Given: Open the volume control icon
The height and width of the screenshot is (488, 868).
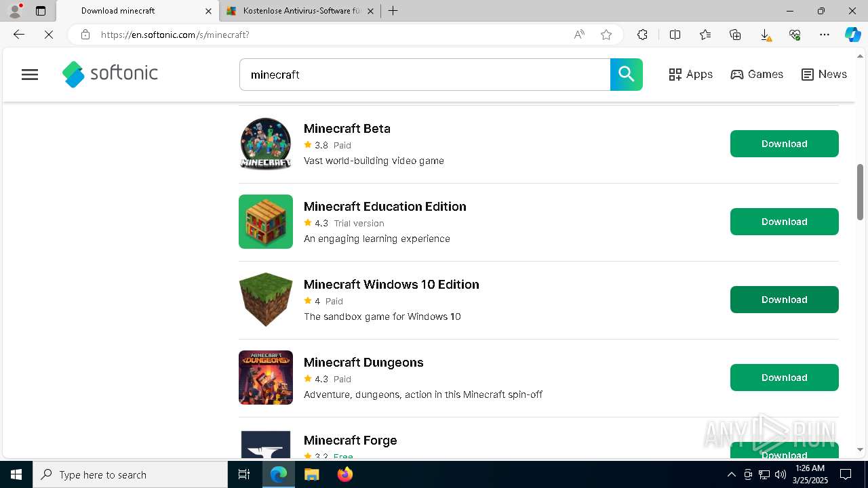Looking at the screenshot, I should (x=781, y=474).
